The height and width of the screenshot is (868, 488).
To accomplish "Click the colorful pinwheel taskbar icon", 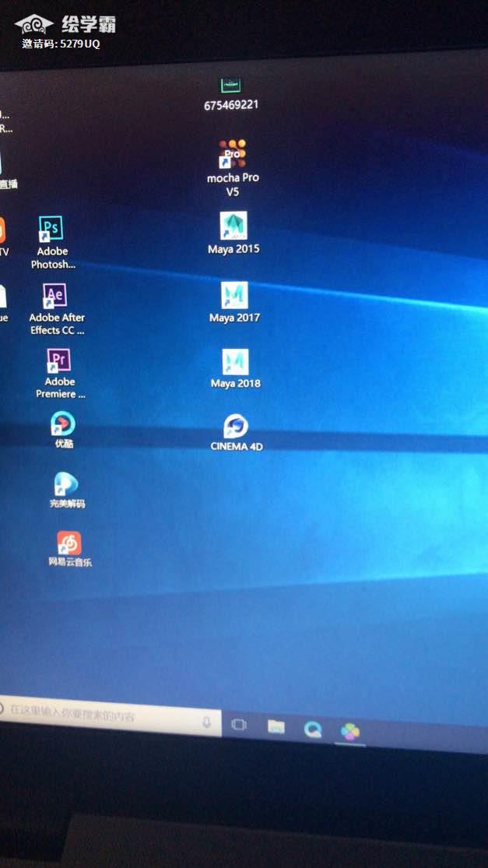I will point(350,732).
